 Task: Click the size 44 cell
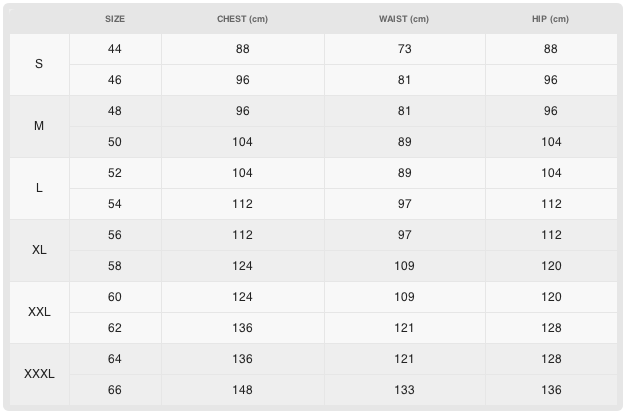(115, 49)
